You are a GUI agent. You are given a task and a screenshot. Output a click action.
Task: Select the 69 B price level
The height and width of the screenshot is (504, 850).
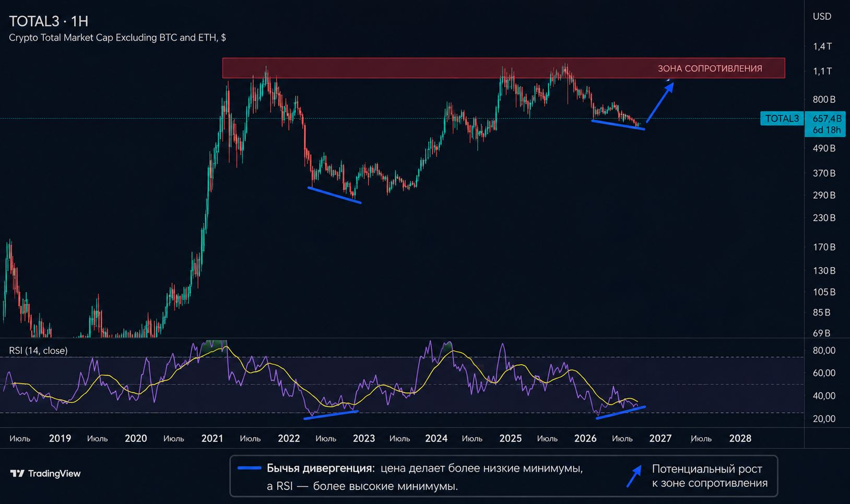(821, 333)
